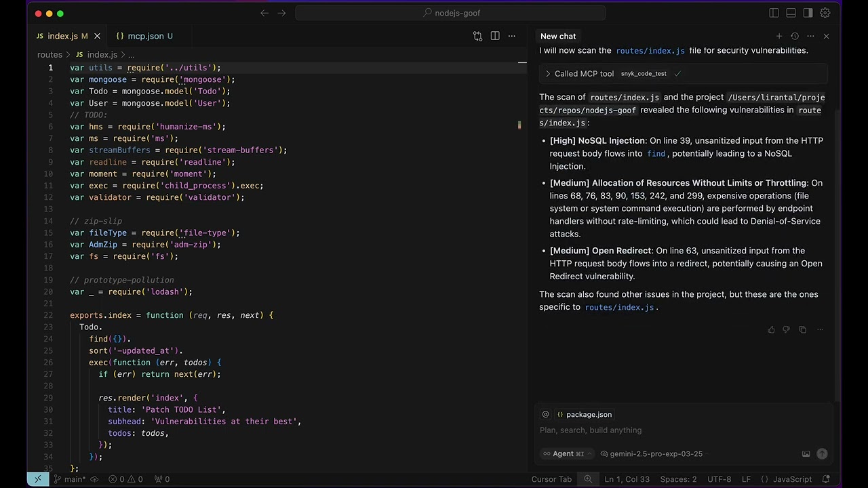Open chat panel more options ellipsis
Screen dimensions: 868x488
(810, 36)
